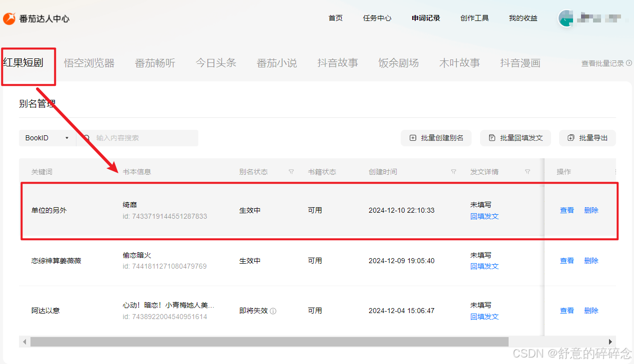This screenshot has height=364, width=634.
Task: Click the filter icon next to 发文详情
Action: tap(528, 172)
